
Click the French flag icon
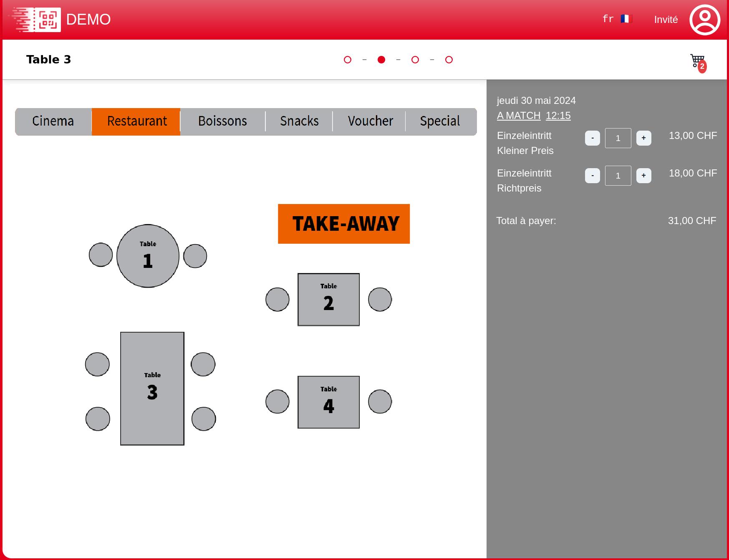coord(626,19)
